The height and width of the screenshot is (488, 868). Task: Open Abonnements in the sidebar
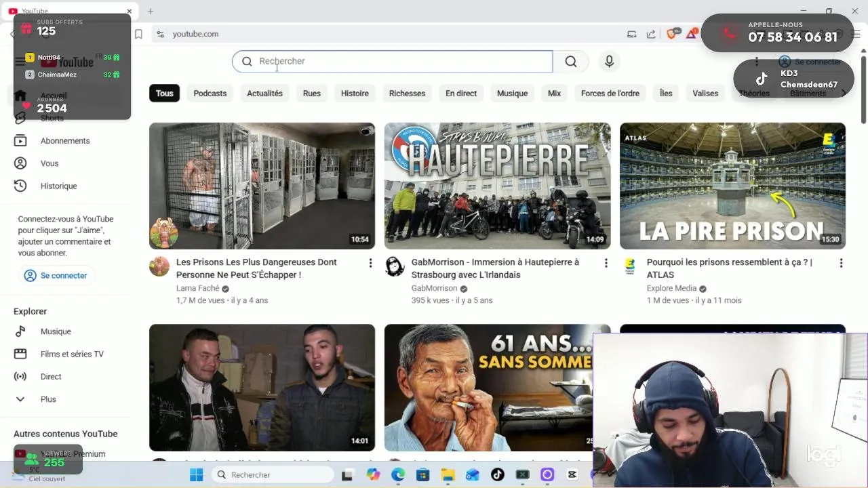click(66, 141)
